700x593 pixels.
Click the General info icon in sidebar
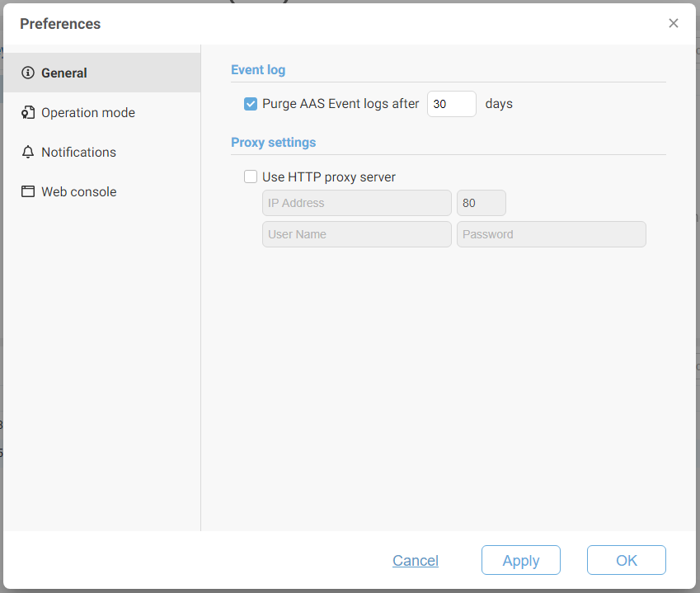(28, 73)
